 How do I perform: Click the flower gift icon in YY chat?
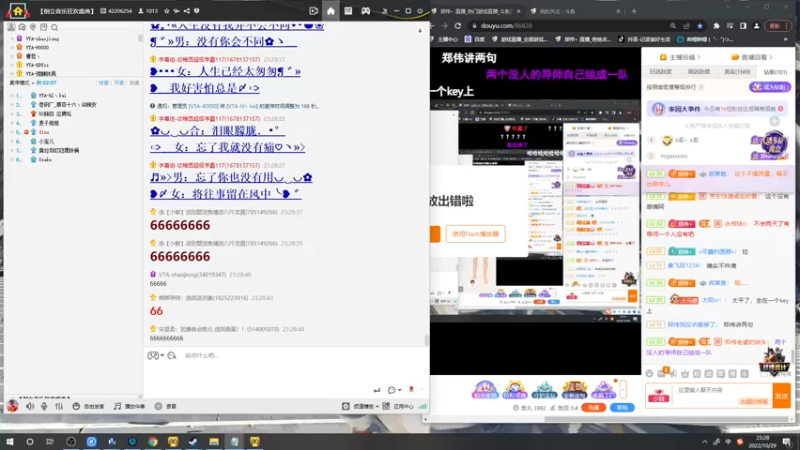pyautogui.click(x=411, y=390)
